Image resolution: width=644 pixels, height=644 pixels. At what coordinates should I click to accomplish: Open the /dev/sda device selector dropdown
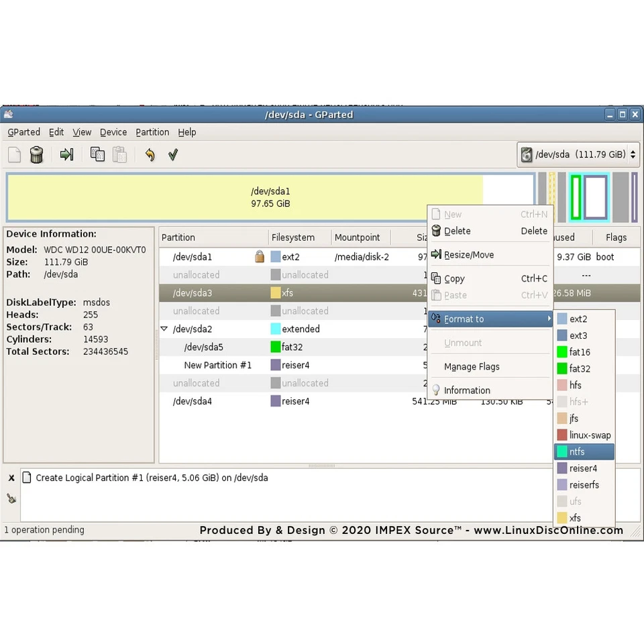click(632, 154)
